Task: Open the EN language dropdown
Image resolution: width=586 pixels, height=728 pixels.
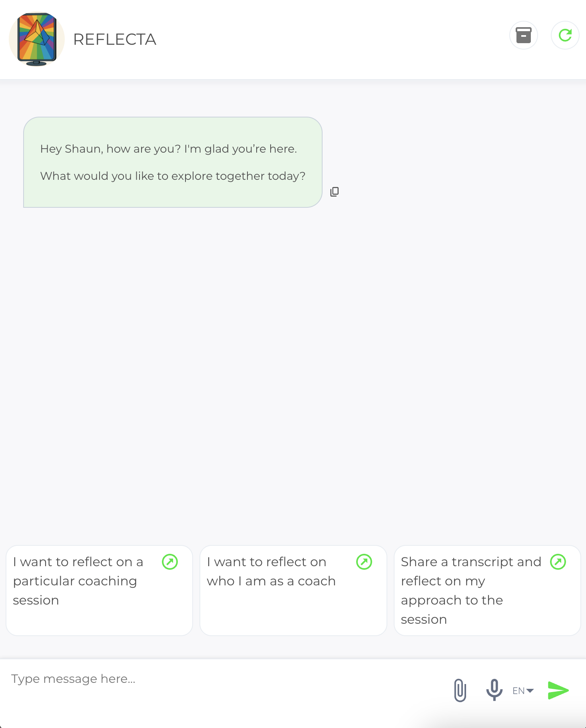Action: click(x=522, y=690)
